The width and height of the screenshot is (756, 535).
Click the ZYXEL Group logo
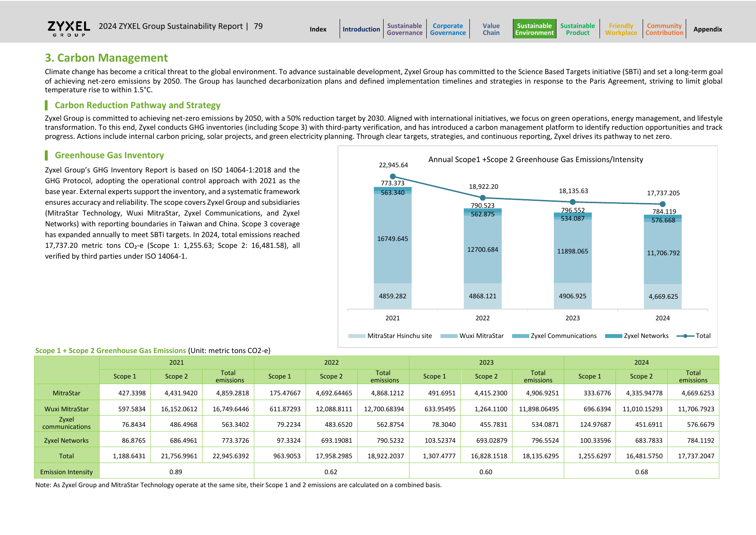click(x=69, y=28)
